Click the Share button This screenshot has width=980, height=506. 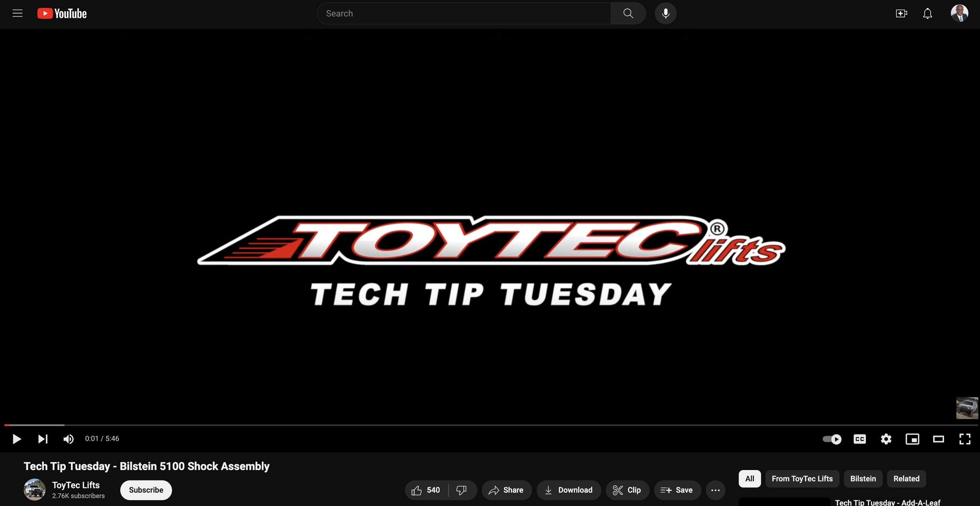(506, 490)
